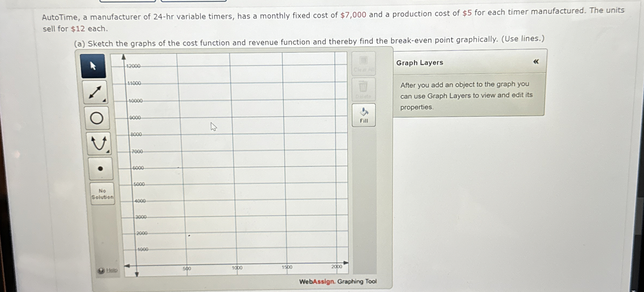
Task: Click the 500 label on x-axis
Action: [187, 268]
